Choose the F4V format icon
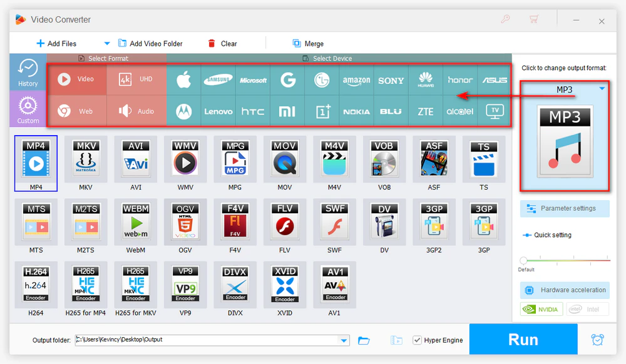This screenshot has width=626, height=364. pyautogui.click(x=235, y=221)
